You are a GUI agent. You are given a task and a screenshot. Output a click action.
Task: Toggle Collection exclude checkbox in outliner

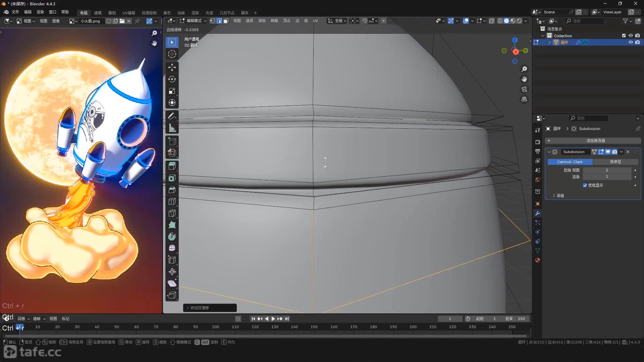(x=624, y=36)
